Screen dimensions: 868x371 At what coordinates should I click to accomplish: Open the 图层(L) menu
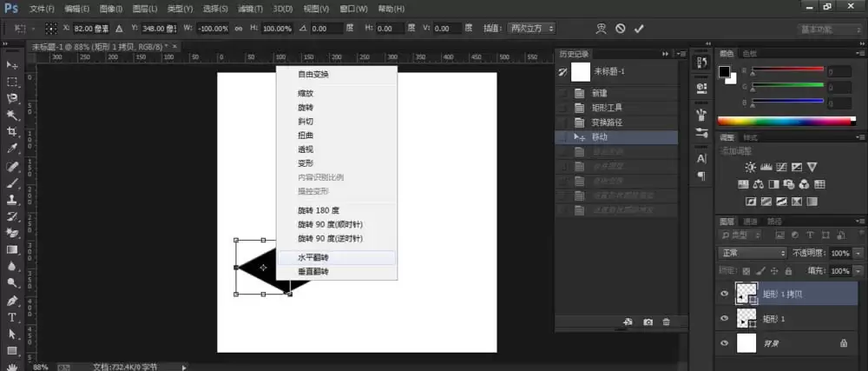coord(145,9)
